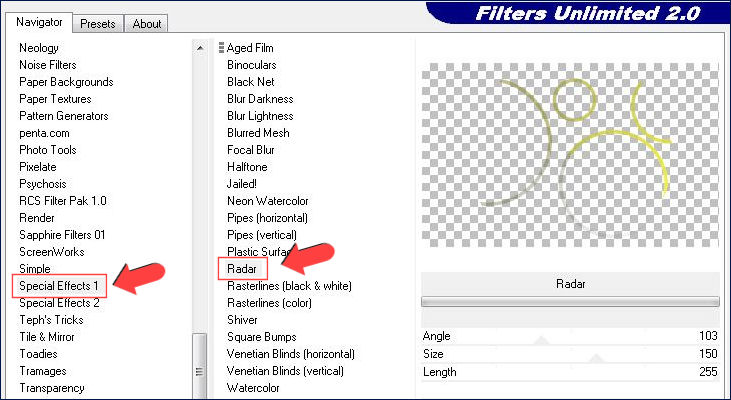Open the Paper Textures category

55,99
